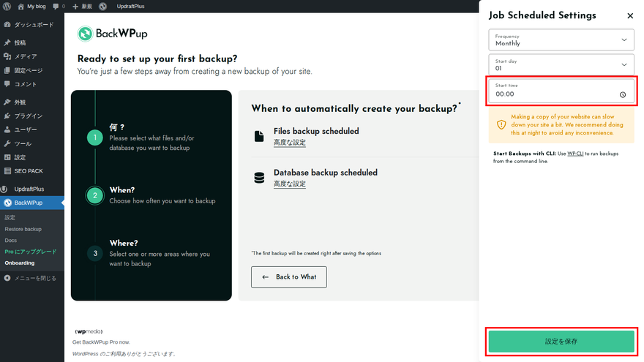Open the メディア menu

32,56
